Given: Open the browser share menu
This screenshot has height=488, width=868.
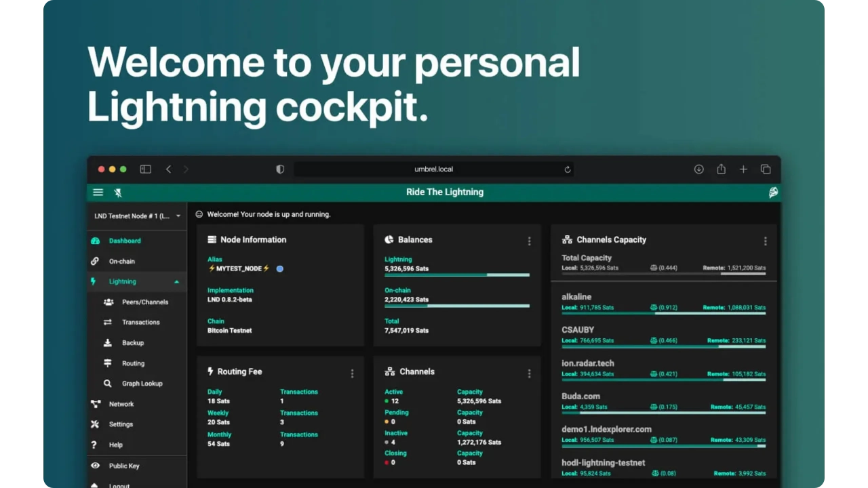Looking at the screenshot, I should [721, 169].
